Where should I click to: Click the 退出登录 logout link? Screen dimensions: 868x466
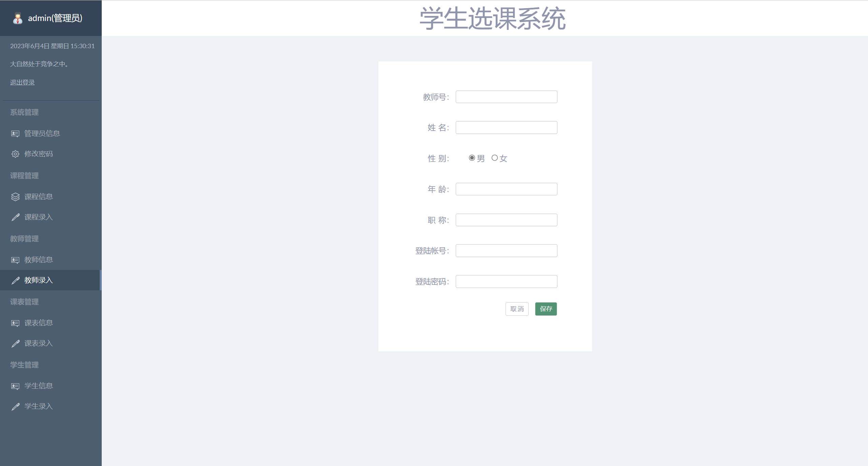pyautogui.click(x=22, y=82)
